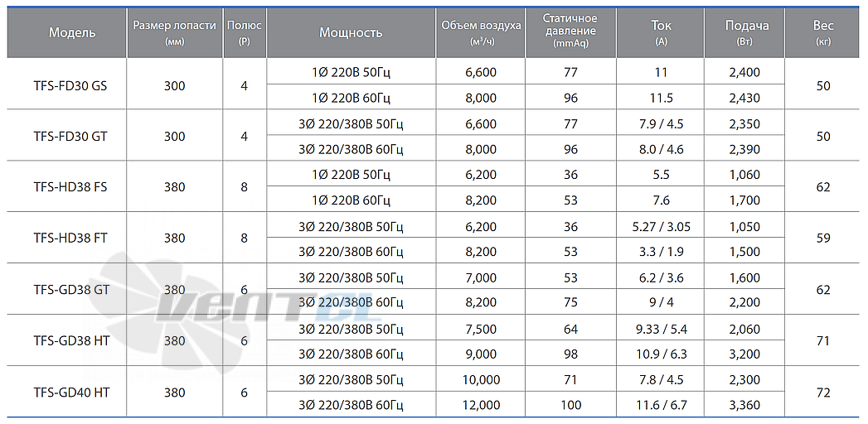The image size is (868, 424).
Task: Click the Размер лопасти column header
Action: click(x=175, y=32)
